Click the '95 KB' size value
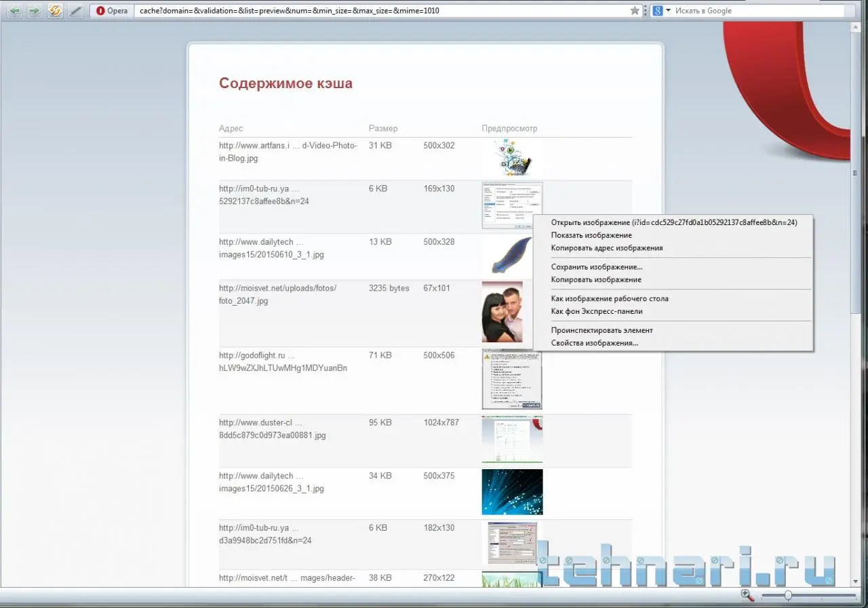 coord(380,422)
